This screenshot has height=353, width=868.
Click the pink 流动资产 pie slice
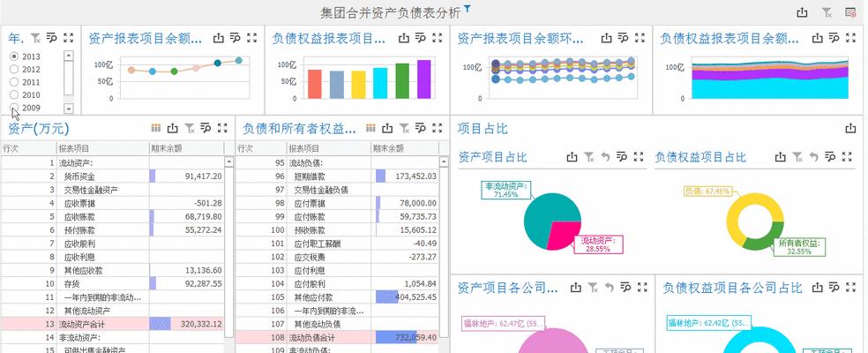[565, 233]
